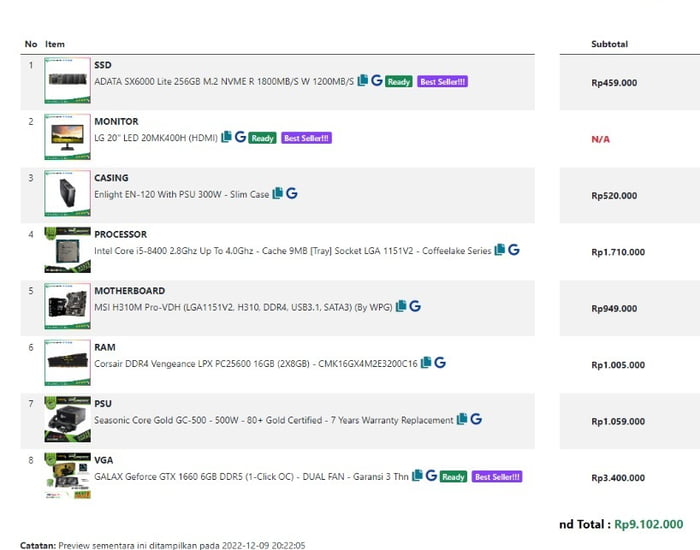Image resolution: width=700 pixels, height=550 pixels.
Task: Select the N/A subtotal for monitor
Action: (x=600, y=139)
